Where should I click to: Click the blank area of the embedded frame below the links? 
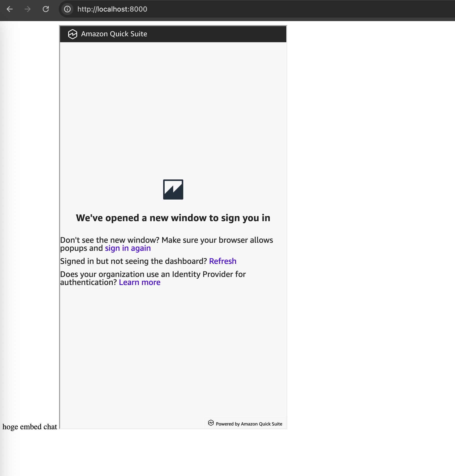173,352
